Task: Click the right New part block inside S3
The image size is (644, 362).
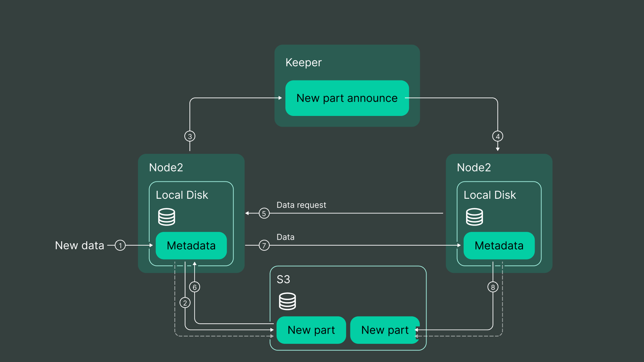Action: pyautogui.click(x=385, y=330)
